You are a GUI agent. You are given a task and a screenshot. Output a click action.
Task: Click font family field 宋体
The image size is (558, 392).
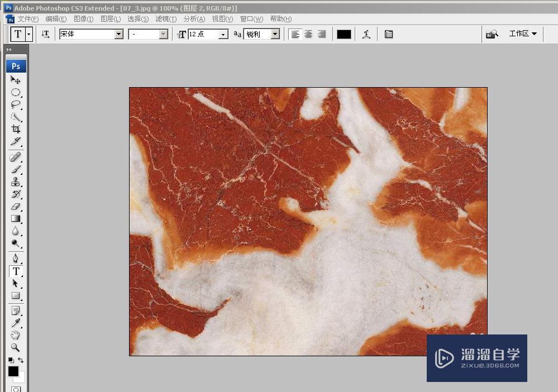pyautogui.click(x=87, y=34)
